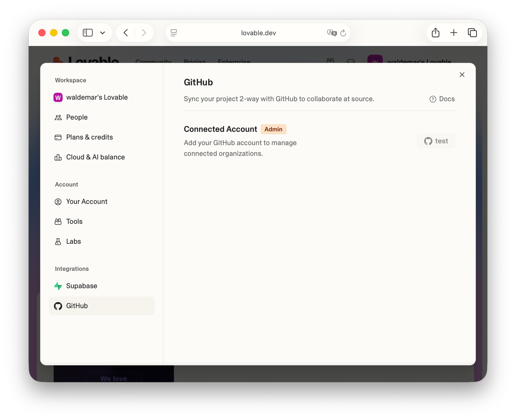Click the lovable.dev address field
The width and height of the screenshot is (516, 420).
click(x=258, y=33)
